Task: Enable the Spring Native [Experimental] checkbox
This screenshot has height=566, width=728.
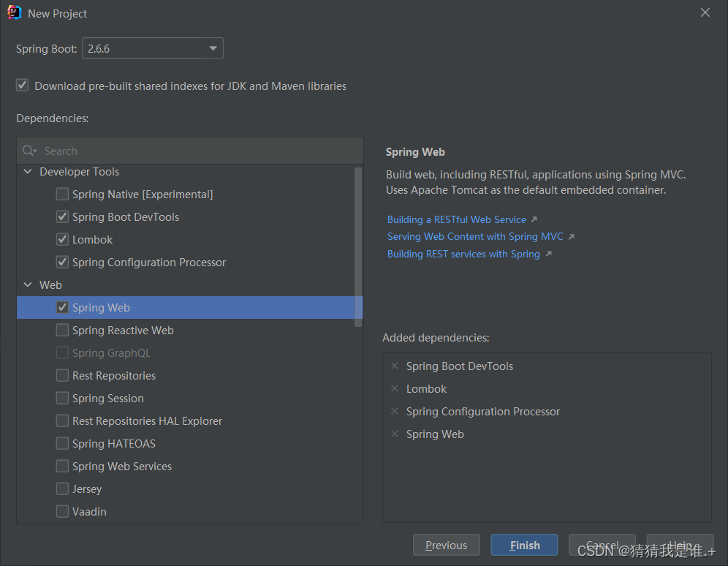Action: [x=63, y=195]
